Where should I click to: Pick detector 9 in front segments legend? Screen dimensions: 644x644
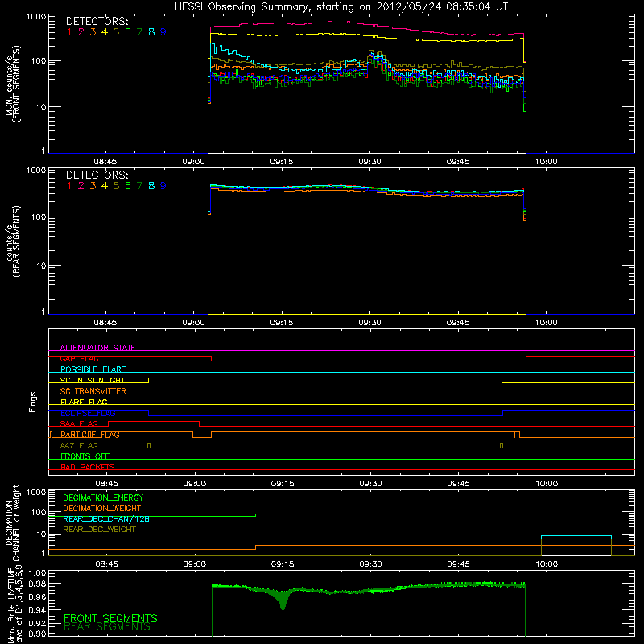163,32
